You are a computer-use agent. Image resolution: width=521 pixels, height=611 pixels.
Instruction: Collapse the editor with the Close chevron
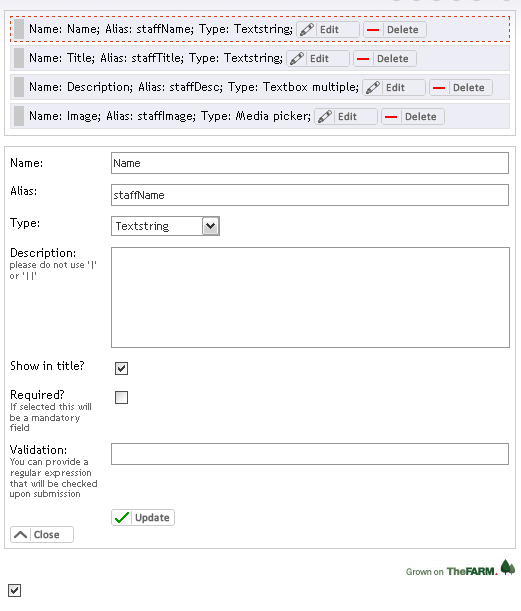42,535
